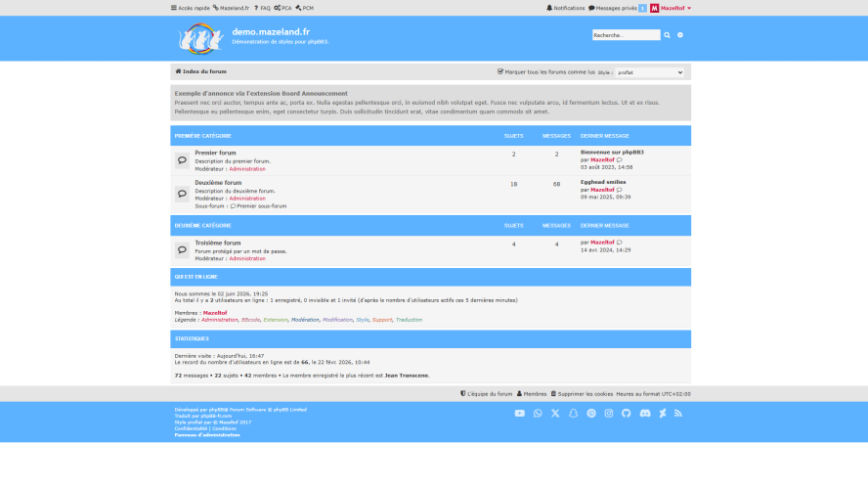Open the Style selector dropdown

point(649,72)
